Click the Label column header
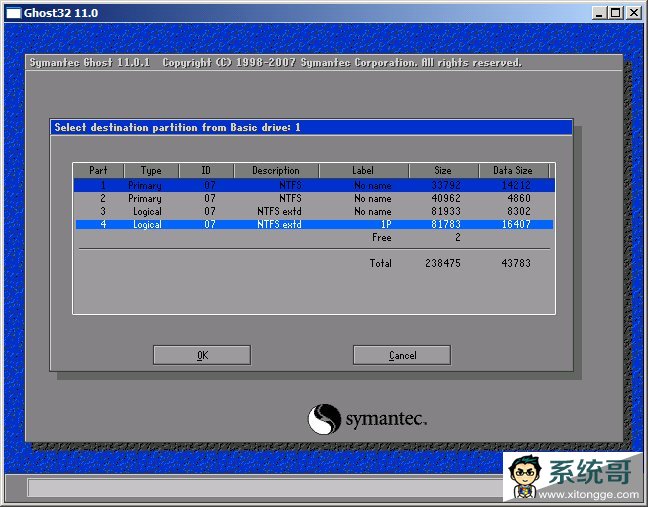The width and height of the screenshot is (648, 507). [363, 170]
